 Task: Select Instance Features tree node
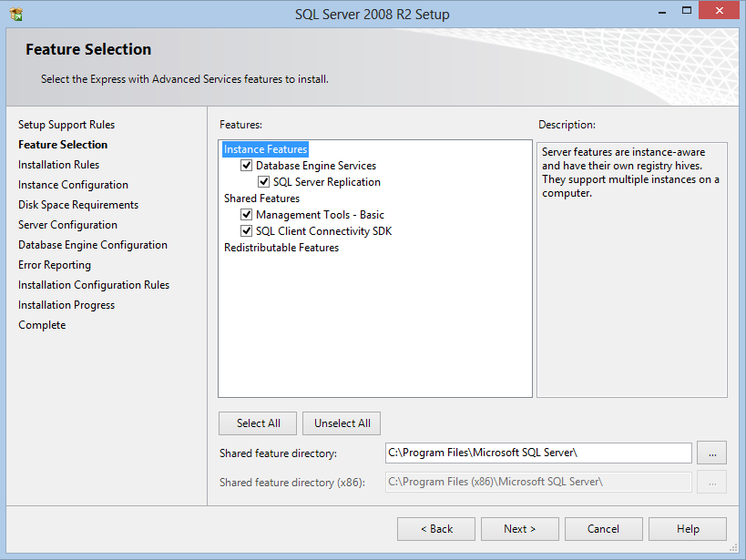[266, 149]
